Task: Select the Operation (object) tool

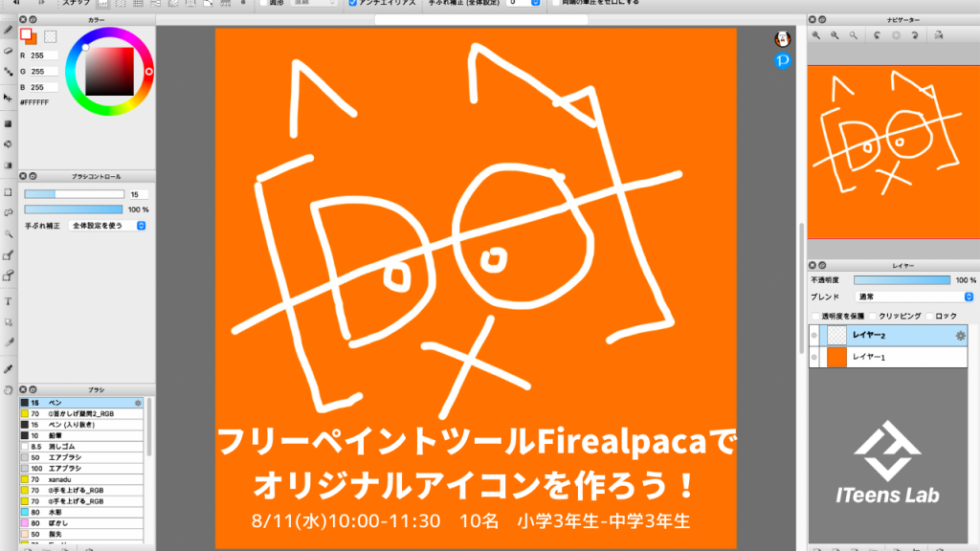Action: pyautogui.click(x=8, y=322)
